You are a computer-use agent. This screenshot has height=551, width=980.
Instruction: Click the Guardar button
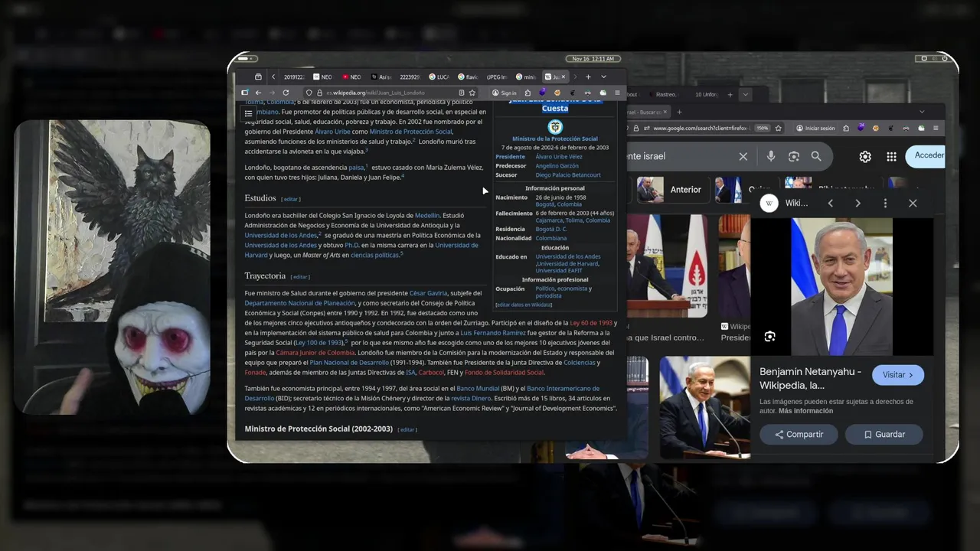(x=884, y=434)
